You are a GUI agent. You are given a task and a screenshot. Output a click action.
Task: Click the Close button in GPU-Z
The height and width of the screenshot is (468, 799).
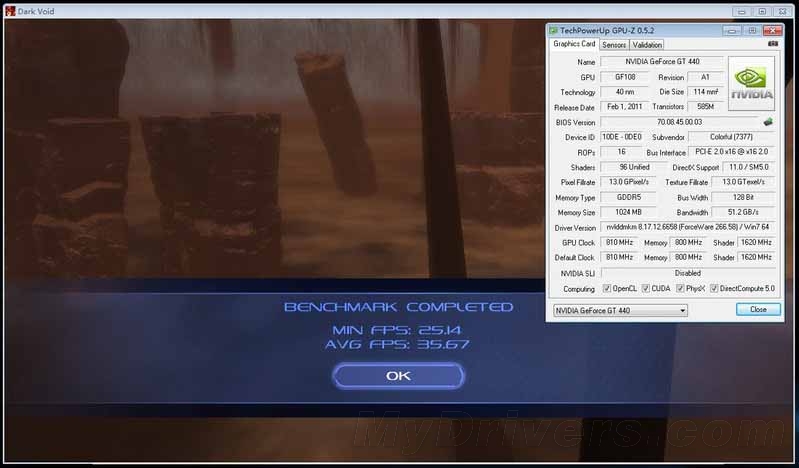click(758, 309)
